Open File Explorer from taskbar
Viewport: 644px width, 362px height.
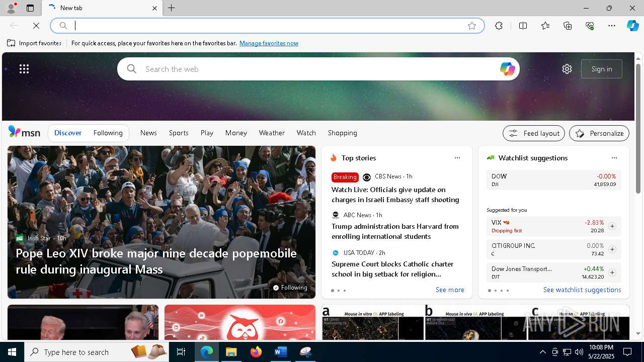(231, 352)
